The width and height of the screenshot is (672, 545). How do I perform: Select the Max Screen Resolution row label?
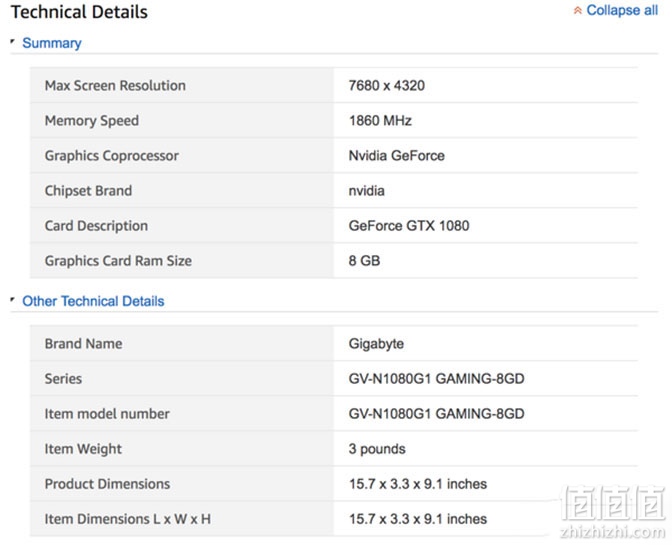tap(115, 86)
